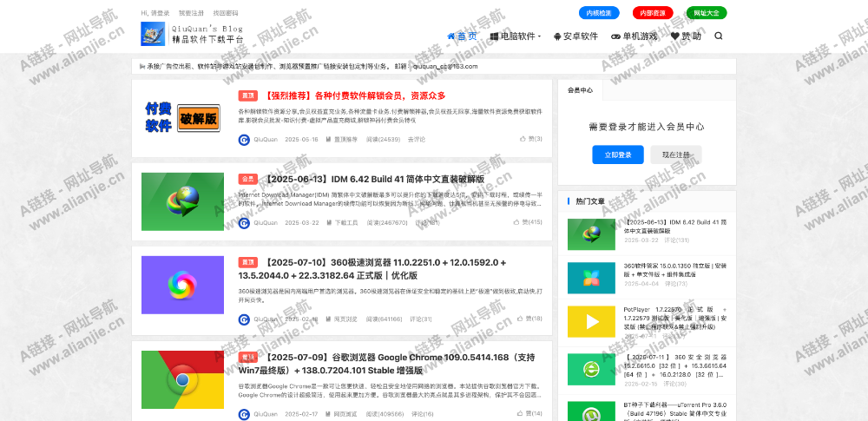Open the 360极速浏览器 post thumbnail
Screen dimensions: 868x421
coord(182,286)
